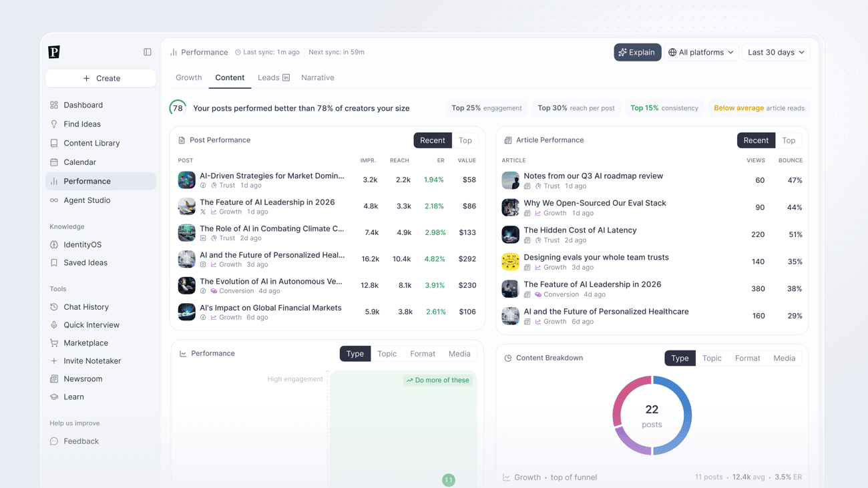Open Chat History tool
Image resolution: width=868 pixels, height=488 pixels.
click(x=101, y=307)
